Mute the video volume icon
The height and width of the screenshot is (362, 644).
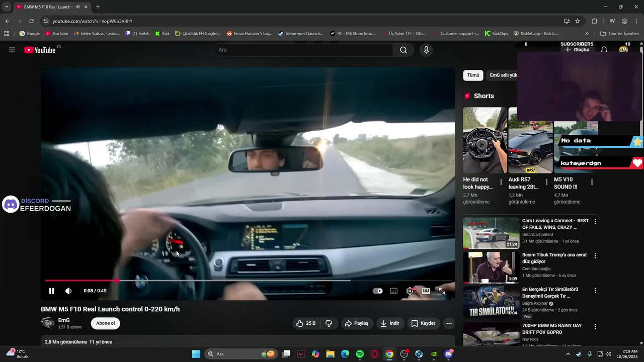point(68,291)
